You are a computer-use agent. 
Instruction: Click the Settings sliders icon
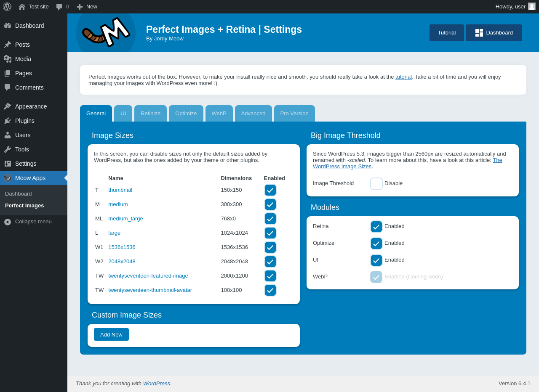[x=8, y=164]
